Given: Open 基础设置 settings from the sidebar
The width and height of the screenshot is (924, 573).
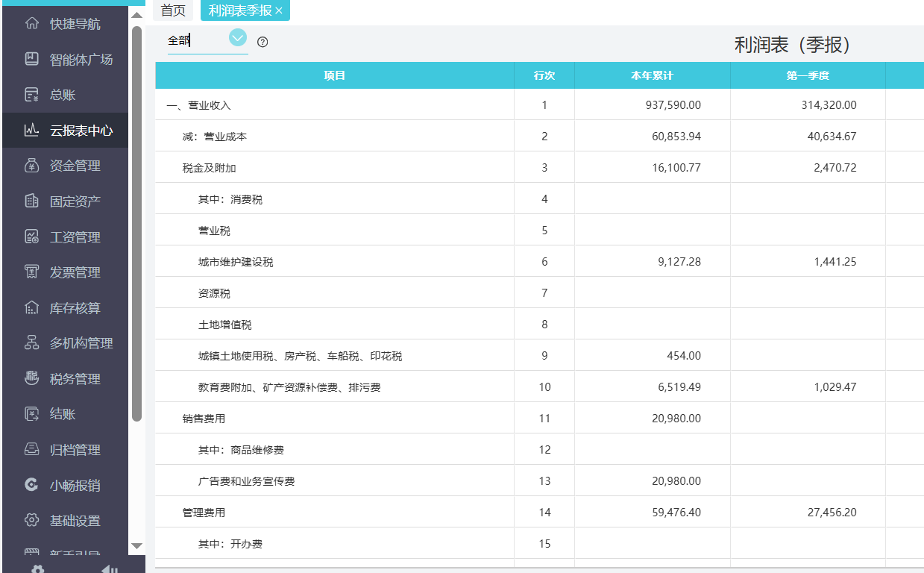Looking at the screenshot, I should tap(31, 520).
